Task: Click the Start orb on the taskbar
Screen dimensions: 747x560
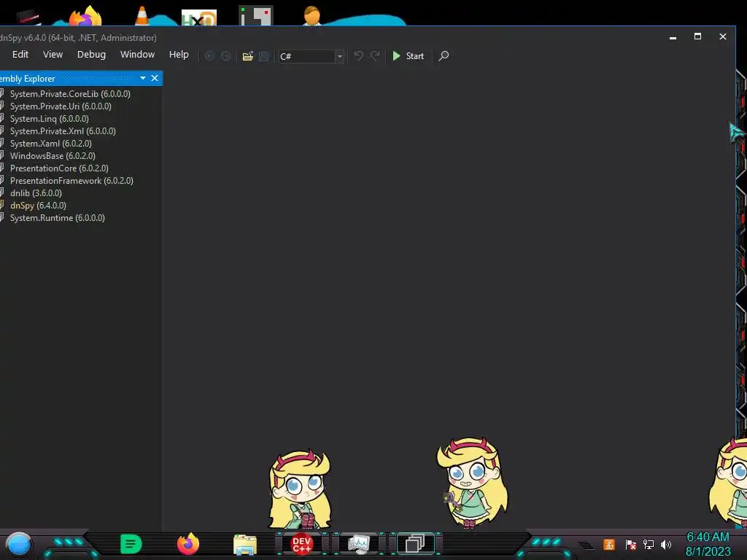Action: (x=19, y=544)
